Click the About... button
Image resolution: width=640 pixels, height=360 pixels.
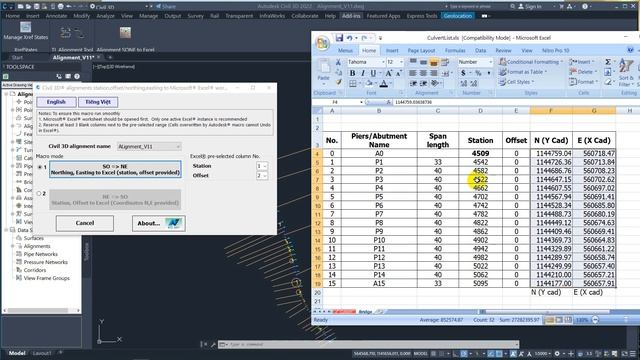(159, 223)
